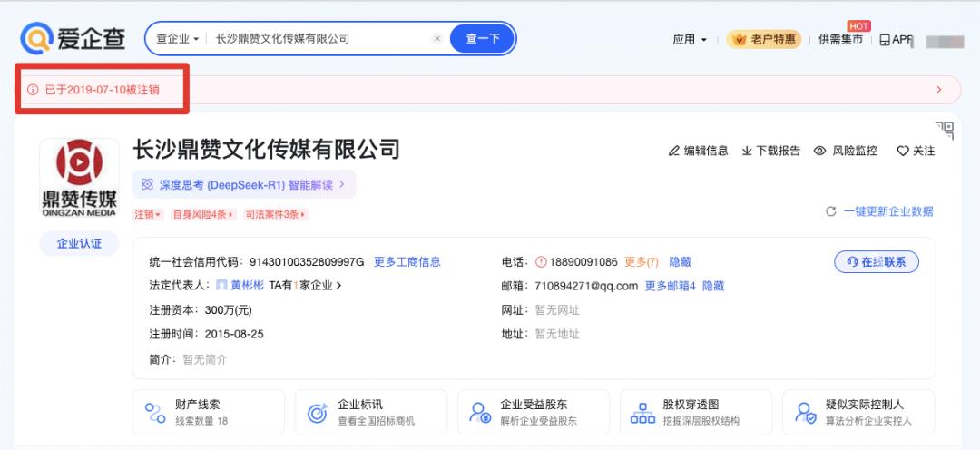Open 企业标讯 target icon card
This screenshot has width=980, height=450.
click(318, 413)
